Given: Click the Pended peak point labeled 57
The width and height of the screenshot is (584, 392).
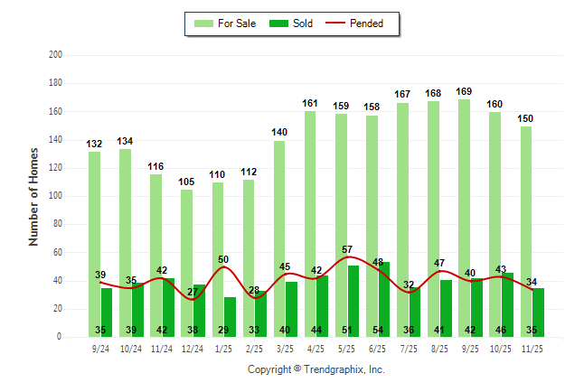Looking at the screenshot, I should coord(347,257).
